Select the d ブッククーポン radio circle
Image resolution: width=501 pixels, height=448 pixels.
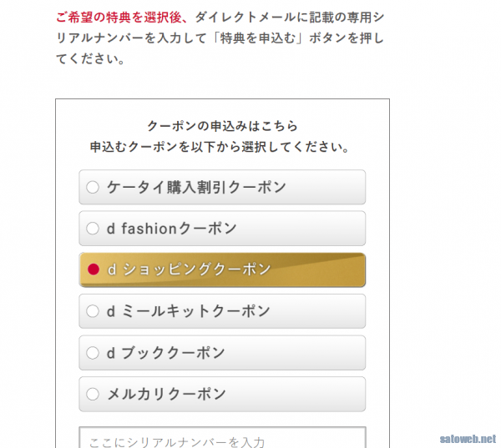93,353
